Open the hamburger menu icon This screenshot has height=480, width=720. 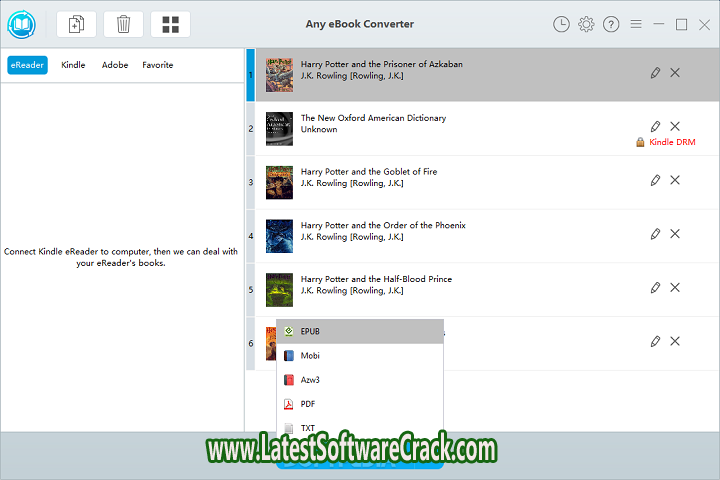[636, 24]
